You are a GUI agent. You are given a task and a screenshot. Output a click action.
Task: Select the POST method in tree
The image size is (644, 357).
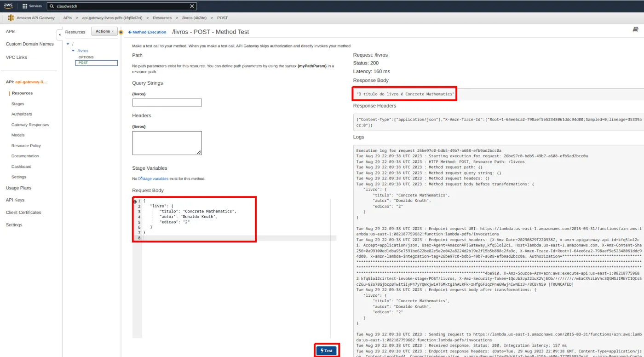coord(96,63)
